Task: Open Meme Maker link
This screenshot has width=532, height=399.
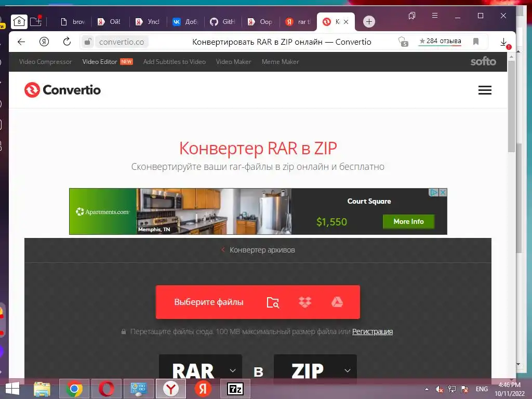Action: (280, 62)
